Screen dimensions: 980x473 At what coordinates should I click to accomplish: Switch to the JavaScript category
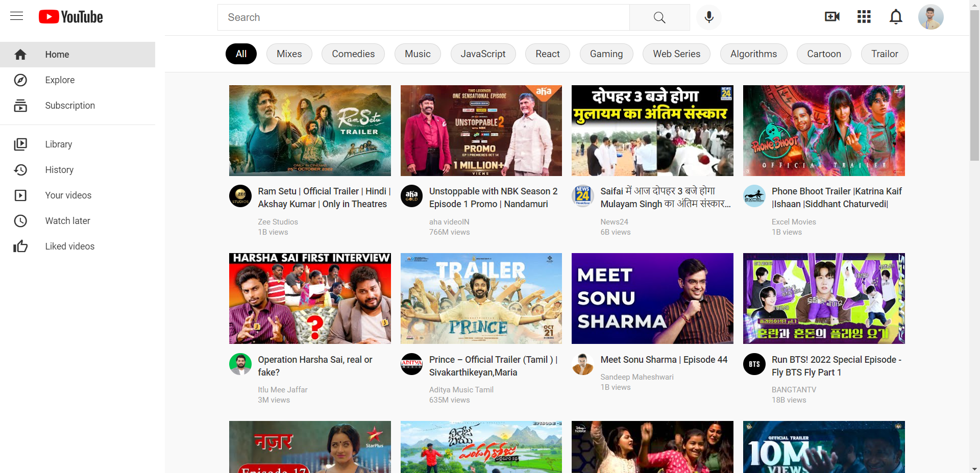[483, 54]
